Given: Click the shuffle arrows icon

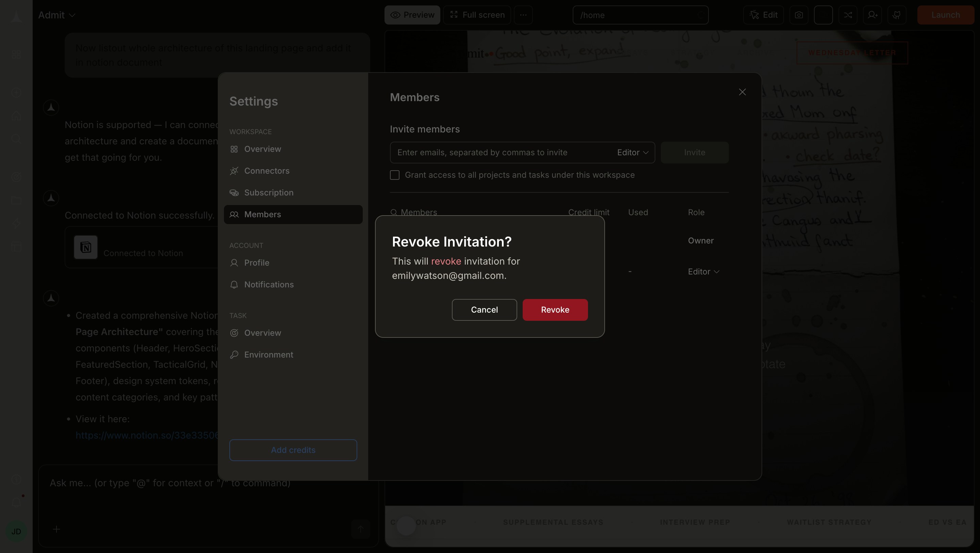Looking at the screenshot, I should [x=848, y=15].
